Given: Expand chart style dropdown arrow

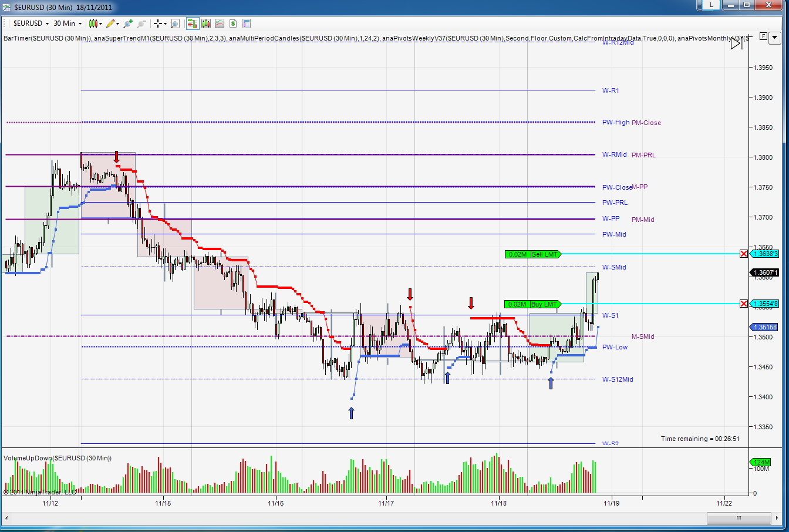Looking at the screenshot, I should pyautogui.click(x=100, y=23).
